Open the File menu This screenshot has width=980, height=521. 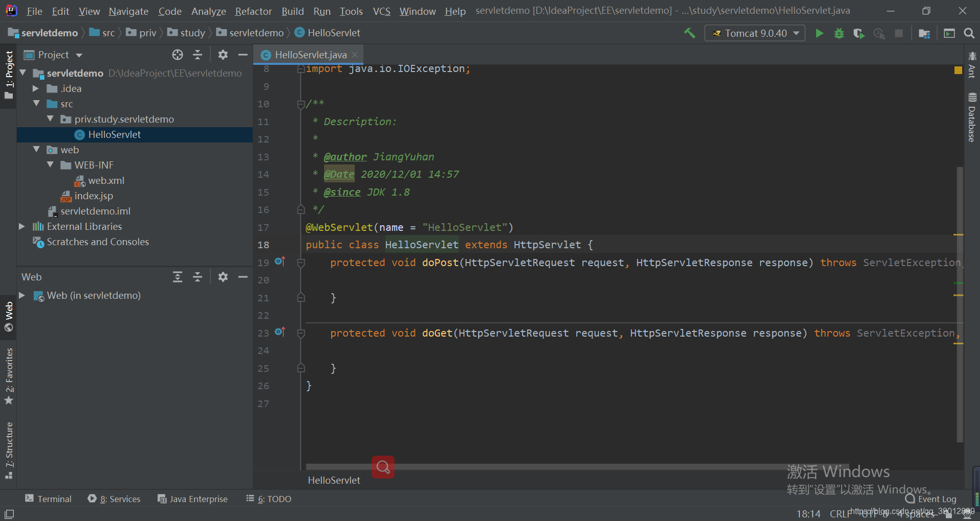pyautogui.click(x=34, y=11)
